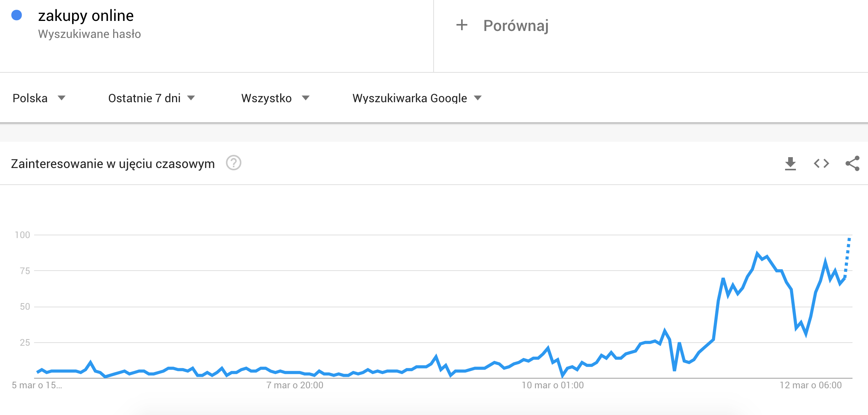Select the 10 mar o 01:00 axis label

tap(553, 385)
